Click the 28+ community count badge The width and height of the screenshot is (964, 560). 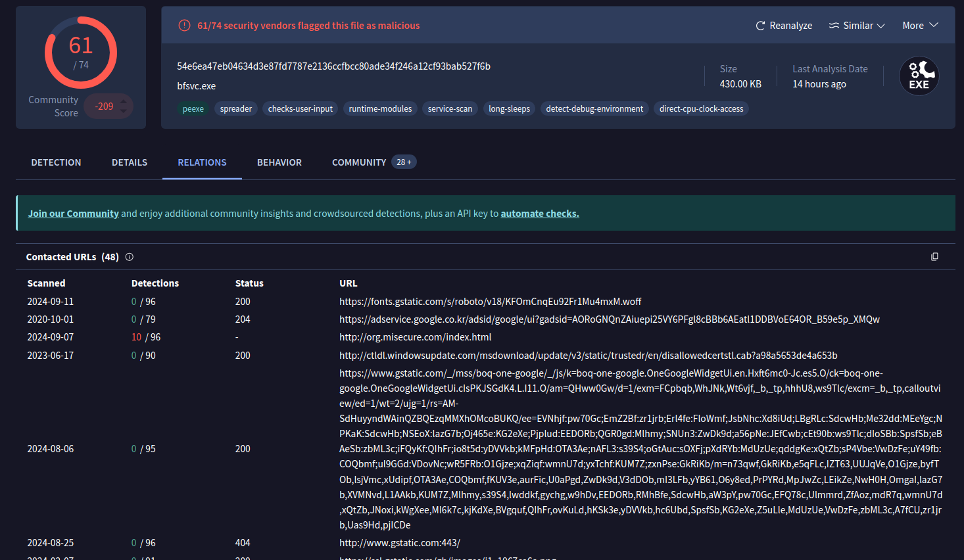click(x=404, y=162)
